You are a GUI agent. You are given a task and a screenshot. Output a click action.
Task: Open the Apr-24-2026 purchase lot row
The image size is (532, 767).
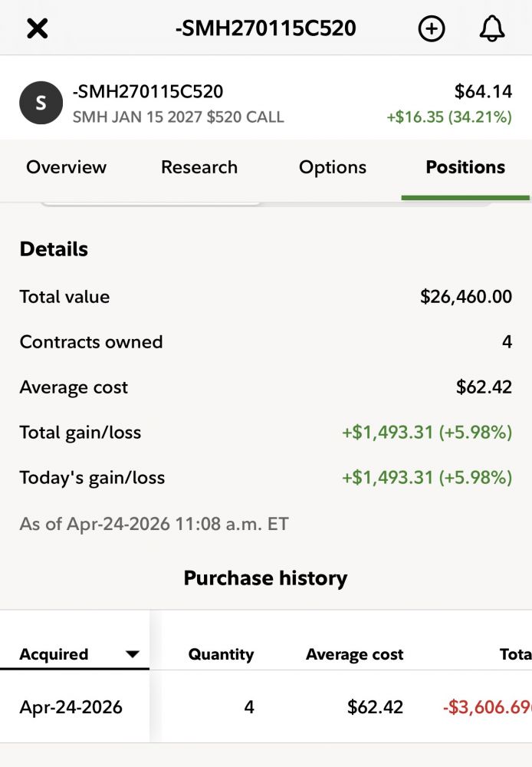pos(71,706)
